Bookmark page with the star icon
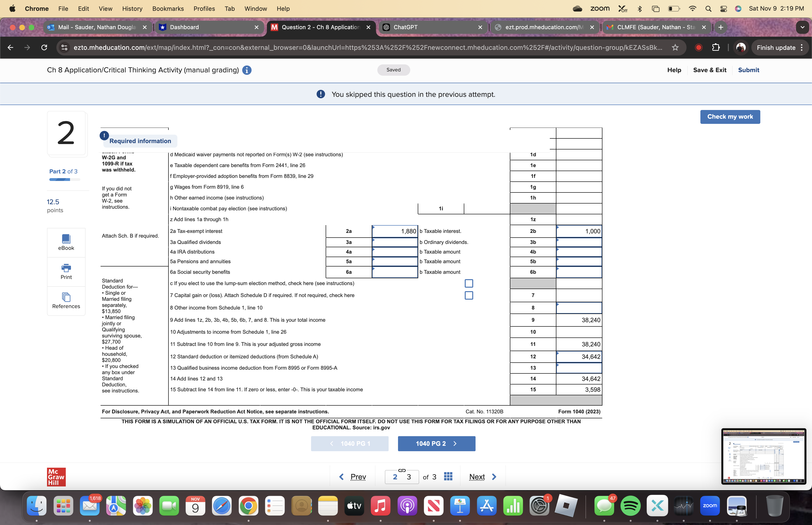The height and width of the screenshot is (525, 812). (675, 48)
